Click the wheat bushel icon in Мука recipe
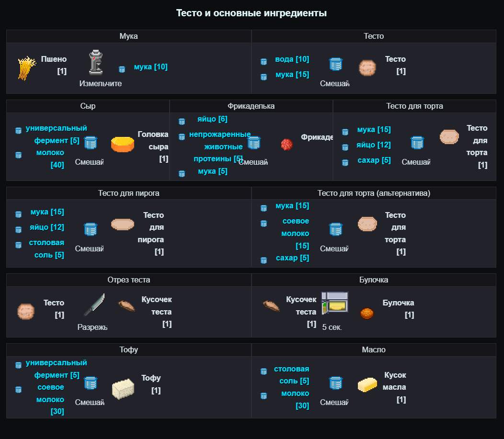This screenshot has height=439, width=504. click(x=27, y=68)
